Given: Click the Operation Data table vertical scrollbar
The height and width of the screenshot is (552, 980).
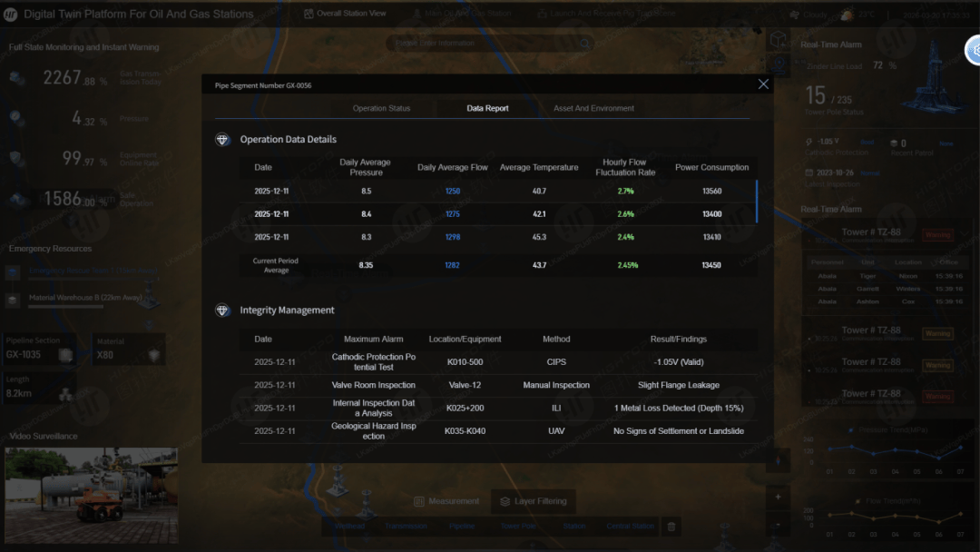Looking at the screenshot, I should click(757, 202).
